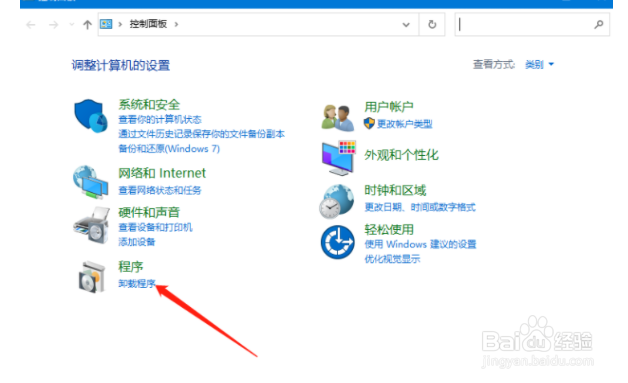Image resolution: width=628 pixels, height=383 pixels.
Task: Click the Control Panel address bar icon
Action: 106,24
